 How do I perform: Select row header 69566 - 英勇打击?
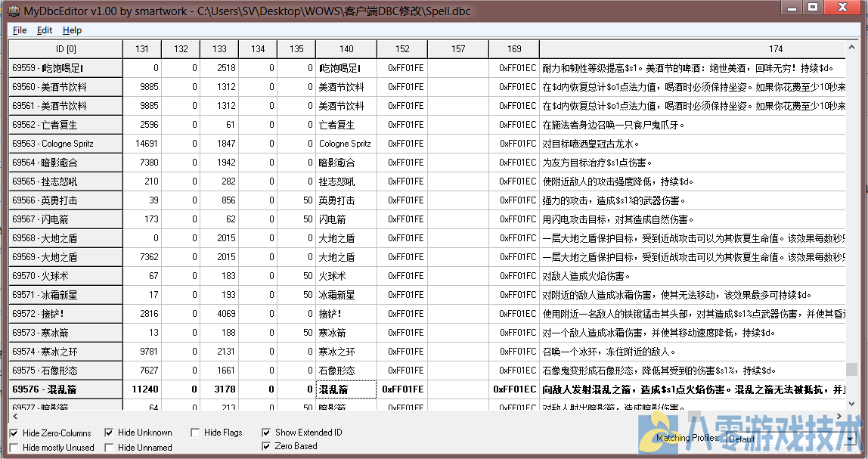click(x=65, y=200)
